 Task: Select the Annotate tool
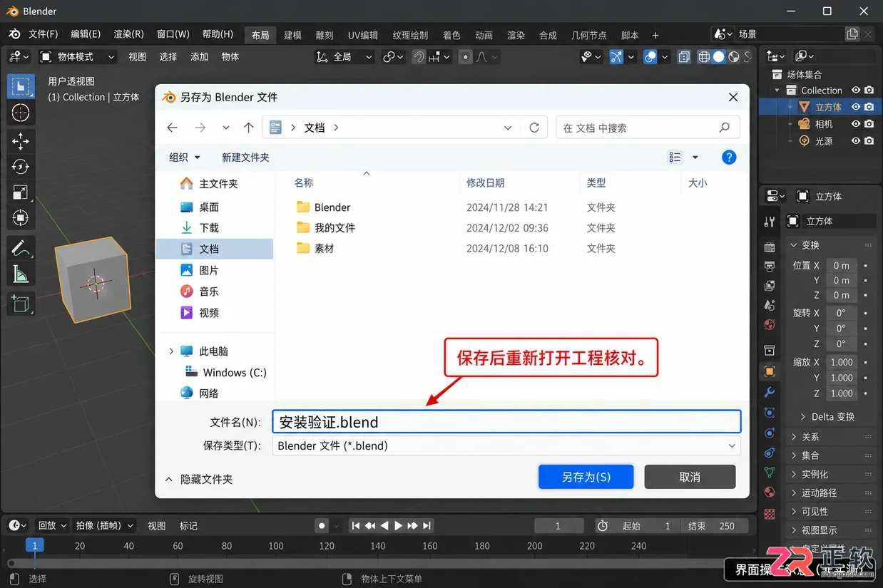click(21, 247)
